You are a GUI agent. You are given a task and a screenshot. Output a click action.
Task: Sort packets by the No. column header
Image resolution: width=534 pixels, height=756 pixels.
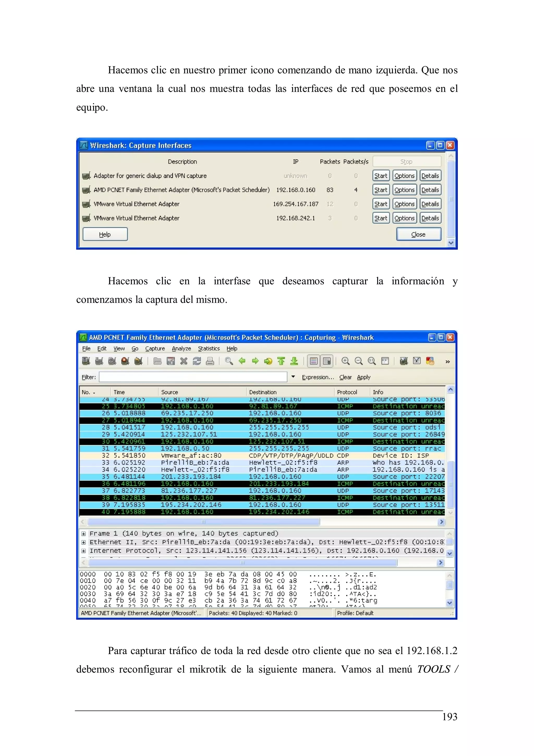(x=95, y=392)
